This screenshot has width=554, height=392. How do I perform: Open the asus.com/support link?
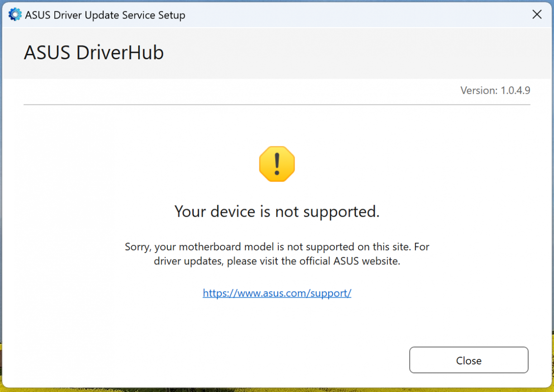[x=277, y=293]
